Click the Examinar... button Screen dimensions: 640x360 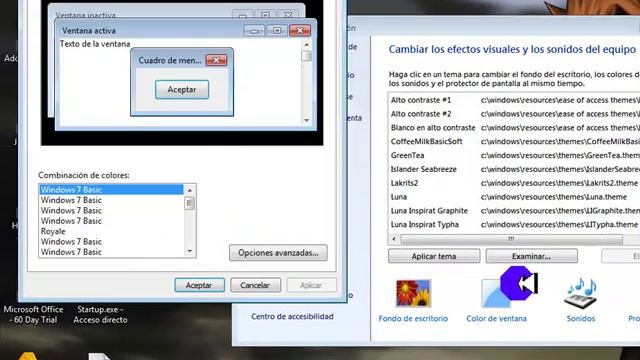point(531,256)
